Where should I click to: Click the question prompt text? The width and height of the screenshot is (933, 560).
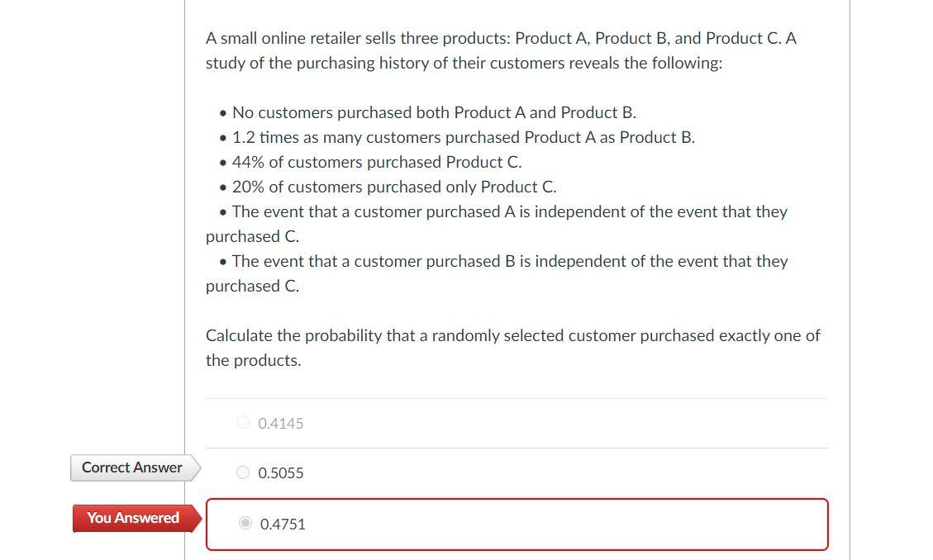tap(512, 347)
